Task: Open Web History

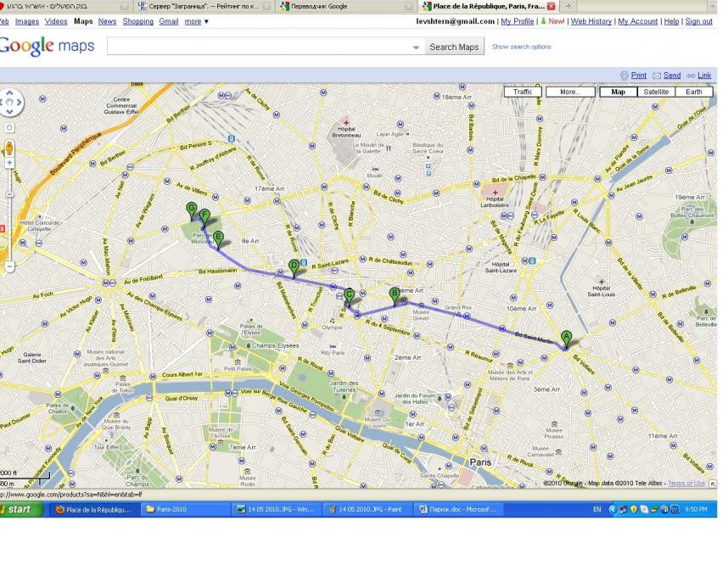Action: [591, 21]
